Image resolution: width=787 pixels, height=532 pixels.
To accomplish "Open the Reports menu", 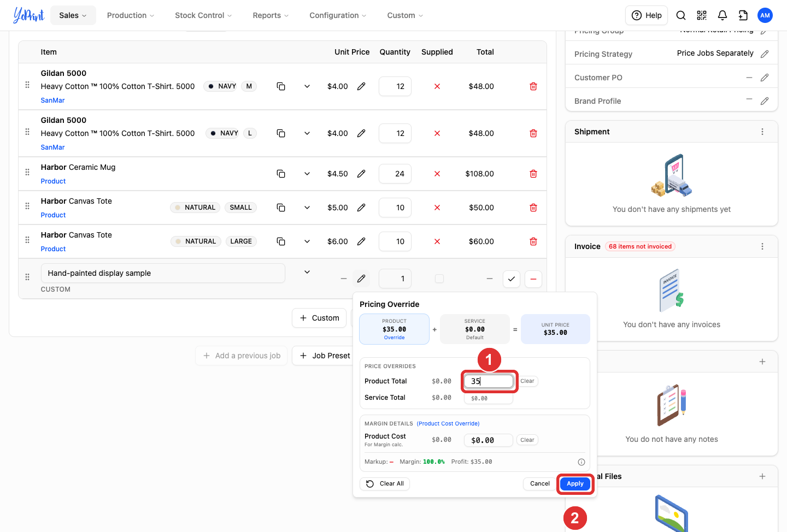I will (271, 15).
